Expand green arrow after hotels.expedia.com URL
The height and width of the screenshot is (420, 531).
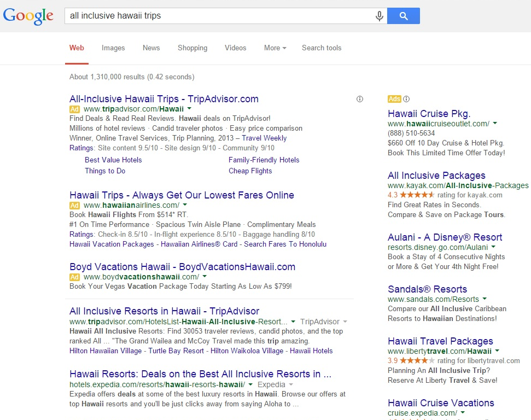pos(250,384)
